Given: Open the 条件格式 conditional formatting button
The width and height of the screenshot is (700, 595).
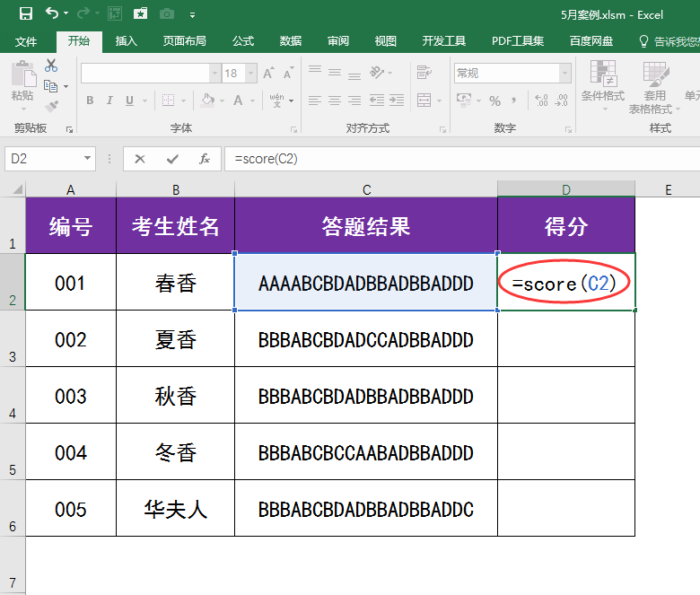Looking at the screenshot, I should tap(603, 85).
